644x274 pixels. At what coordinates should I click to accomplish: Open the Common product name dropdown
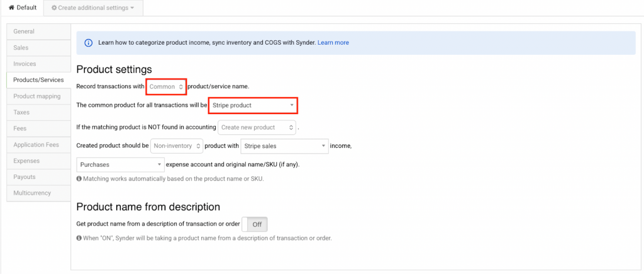tap(166, 86)
